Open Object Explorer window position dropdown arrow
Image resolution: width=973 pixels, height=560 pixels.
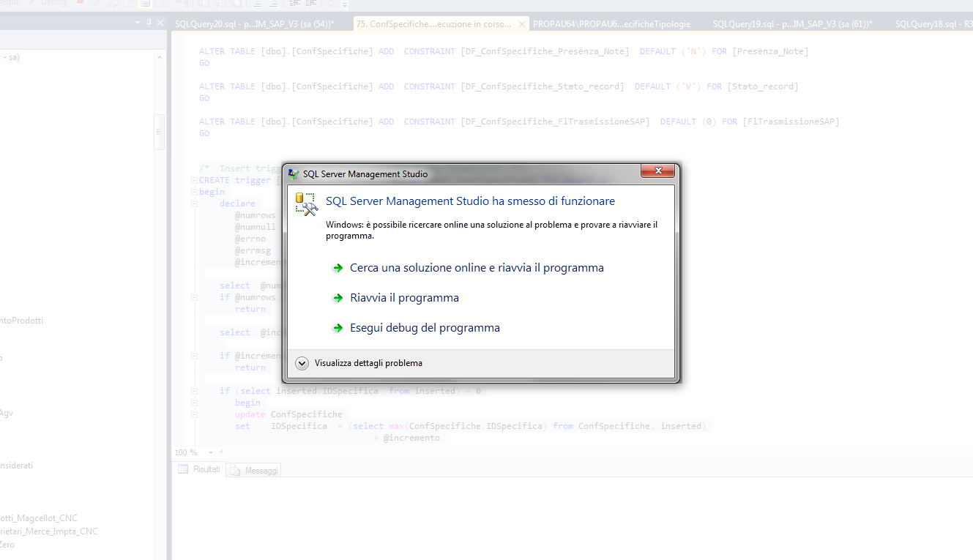pyautogui.click(x=138, y=23)
